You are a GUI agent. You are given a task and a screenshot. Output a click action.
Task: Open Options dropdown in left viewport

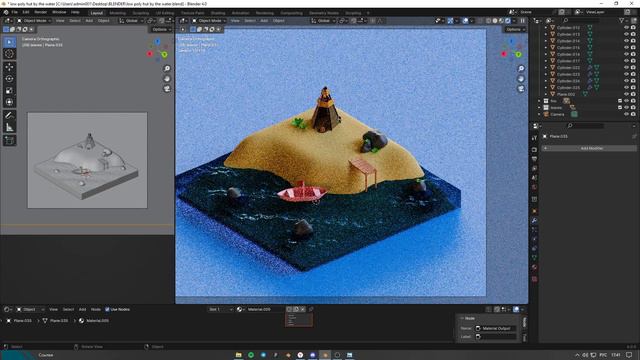[x=161, y=29]
